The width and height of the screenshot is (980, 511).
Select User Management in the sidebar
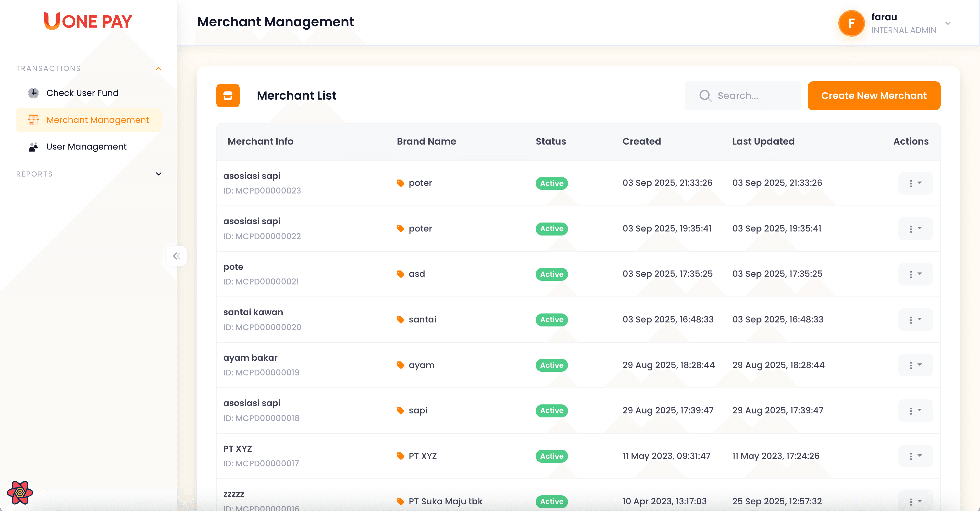click(x=86, y=147)
